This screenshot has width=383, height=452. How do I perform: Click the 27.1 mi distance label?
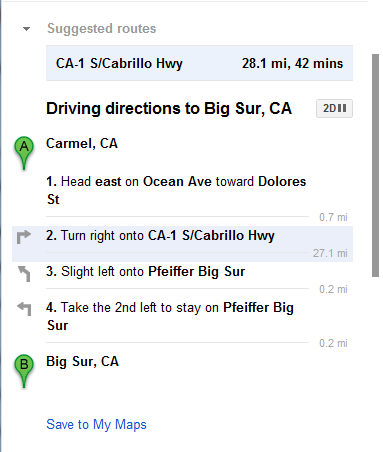point(330,253)
